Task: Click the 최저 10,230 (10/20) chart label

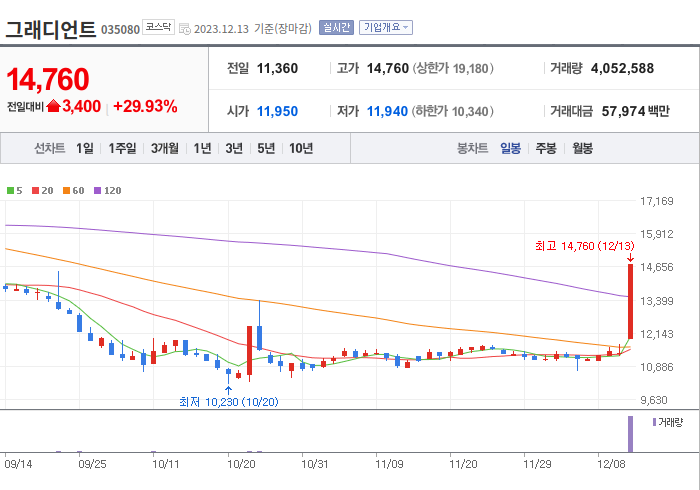Action: (229, 402)
